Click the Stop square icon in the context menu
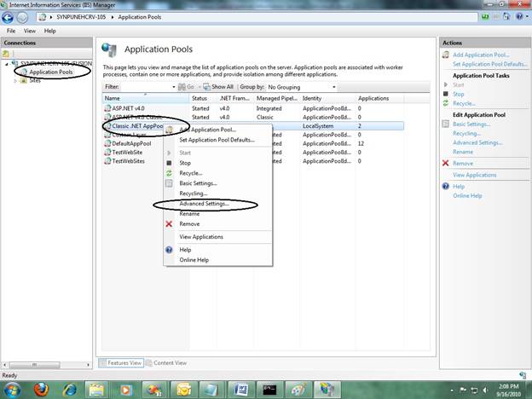 coord(169,163)
